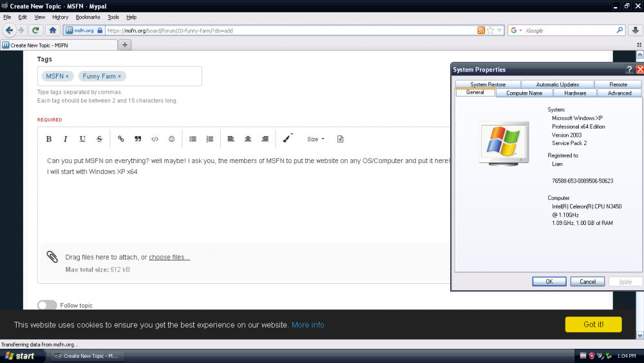The image size is (644, 363).
Task: Switch to the Hardware tab
Action: tap(575, 93)
